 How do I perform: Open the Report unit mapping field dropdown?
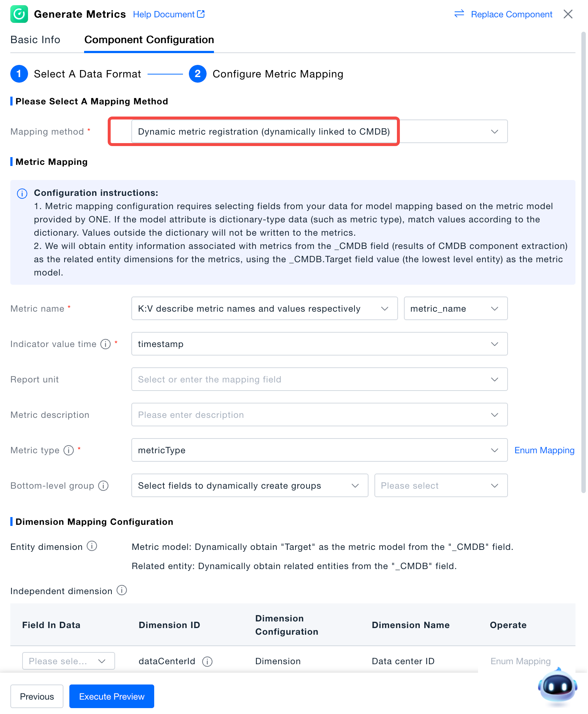[319, 379]
